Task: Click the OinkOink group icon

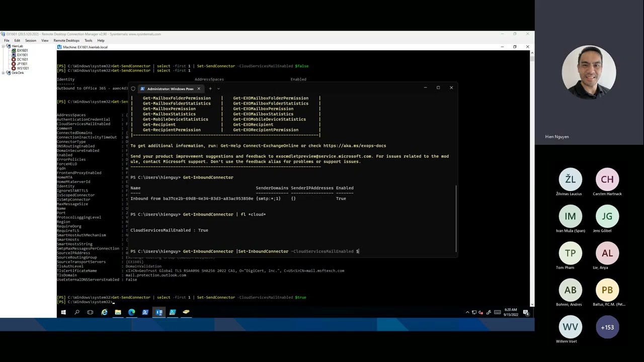Action: click(9, 73)
